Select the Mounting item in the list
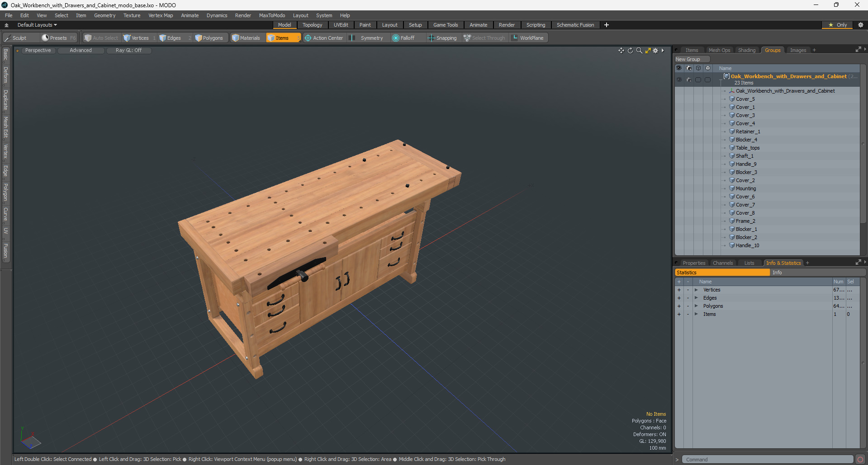 (745, 188)
